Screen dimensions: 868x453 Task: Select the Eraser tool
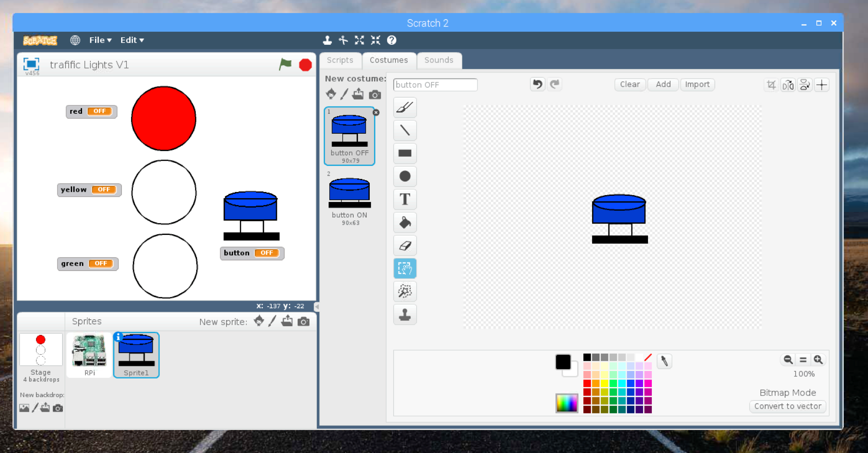pos(404,245)
